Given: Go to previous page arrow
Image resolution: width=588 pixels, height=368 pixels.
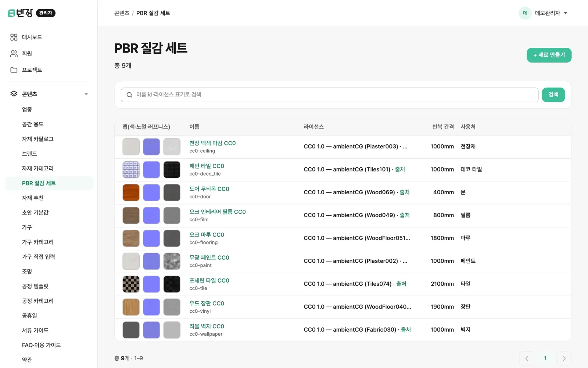Looking at the screenshot, I should 527,358.
